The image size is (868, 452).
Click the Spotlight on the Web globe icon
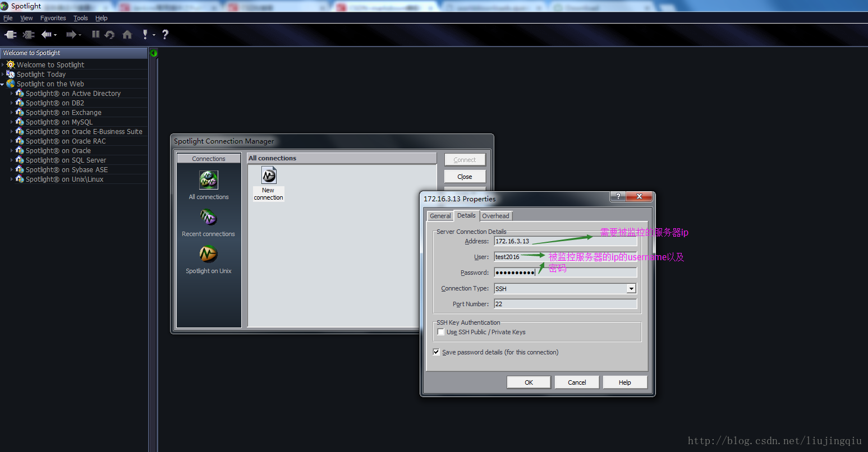11,84
